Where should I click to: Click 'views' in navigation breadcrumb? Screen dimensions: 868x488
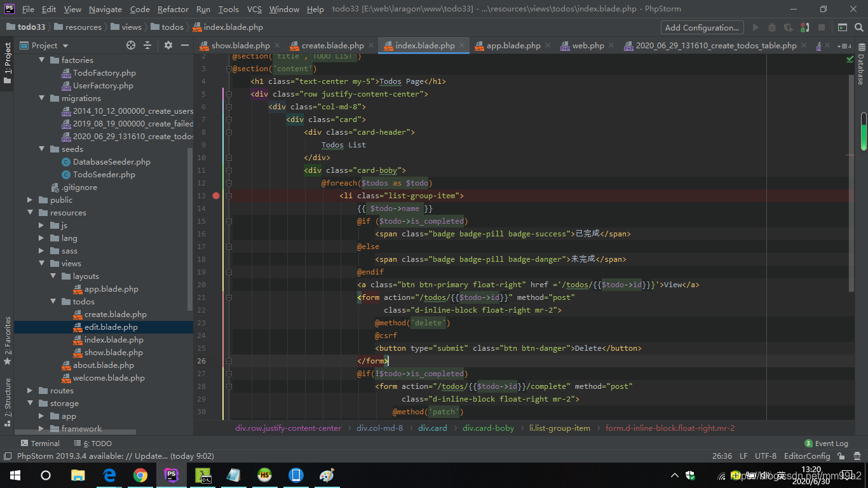[x=132, y=27]
